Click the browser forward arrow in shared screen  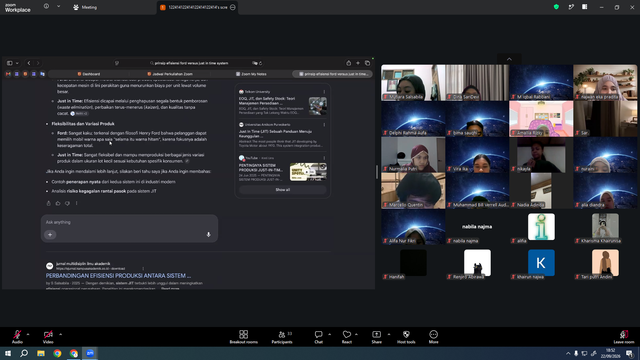click(x=38, y=63)
